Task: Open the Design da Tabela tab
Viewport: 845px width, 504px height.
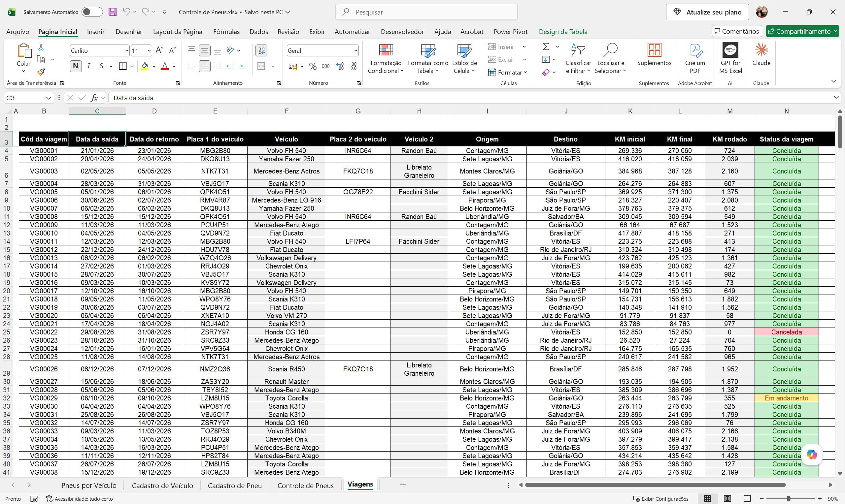Action: (x=563, y=32)
